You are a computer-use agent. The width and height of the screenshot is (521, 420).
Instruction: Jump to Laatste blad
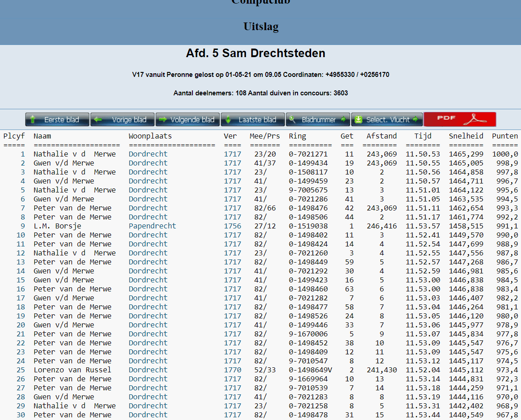coord(253,120)
